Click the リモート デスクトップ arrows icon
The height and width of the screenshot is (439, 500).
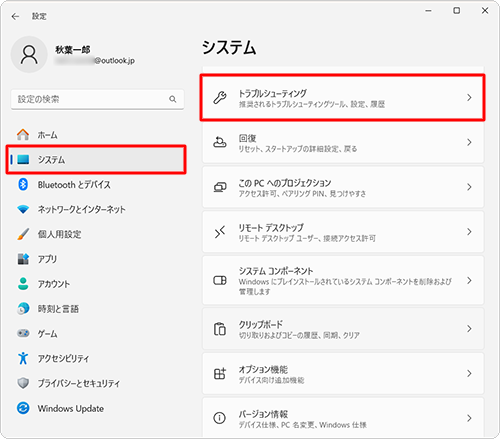220,232
